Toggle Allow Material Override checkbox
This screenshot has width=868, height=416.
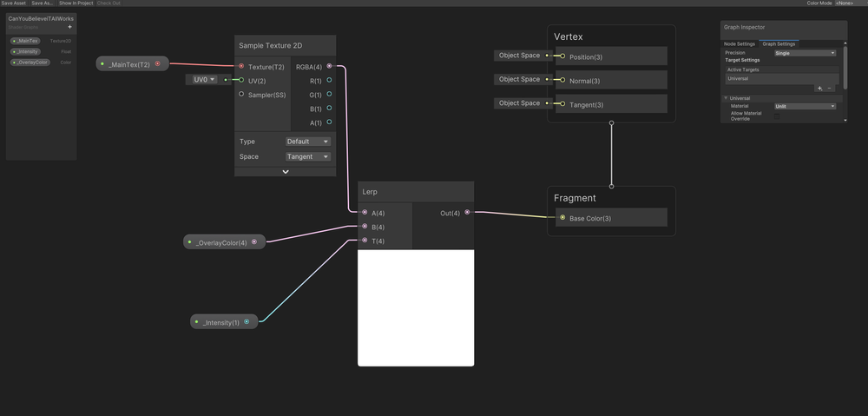[777, 116]
